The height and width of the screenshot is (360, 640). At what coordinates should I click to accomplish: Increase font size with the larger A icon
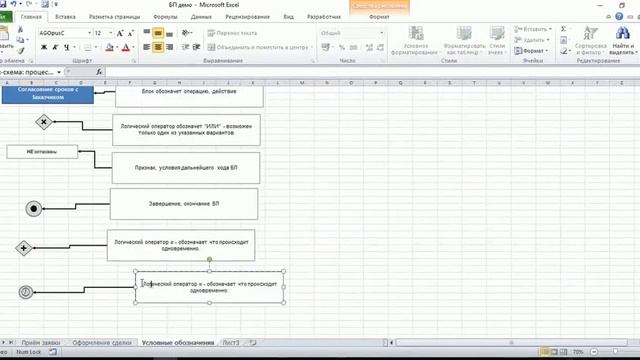pos(120,33)
